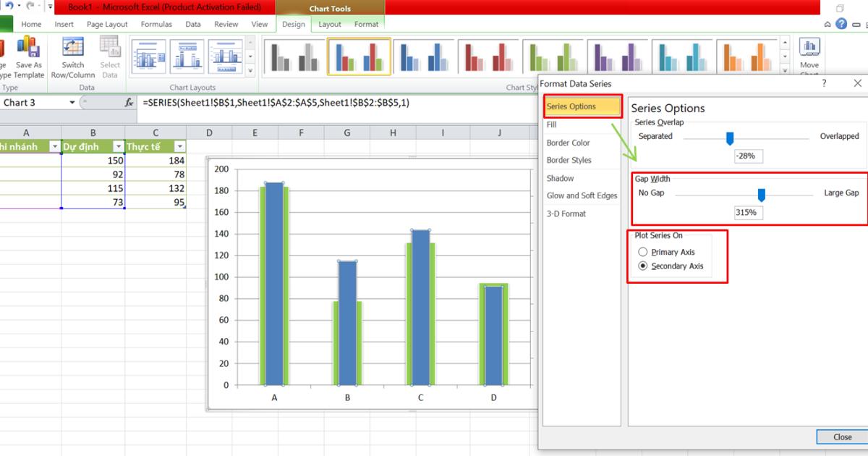Click the Close button in dialog

(x=842, y=437)
